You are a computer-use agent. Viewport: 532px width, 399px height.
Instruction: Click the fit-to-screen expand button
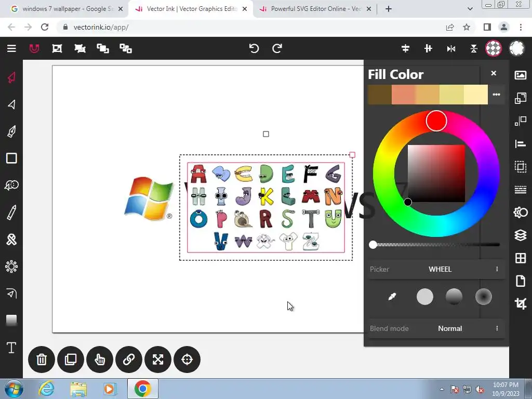pos(158,360)
